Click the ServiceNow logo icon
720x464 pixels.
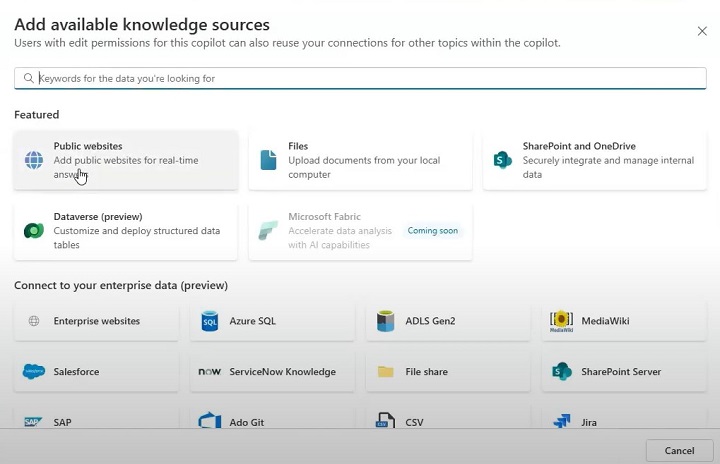tap(210, 372)
